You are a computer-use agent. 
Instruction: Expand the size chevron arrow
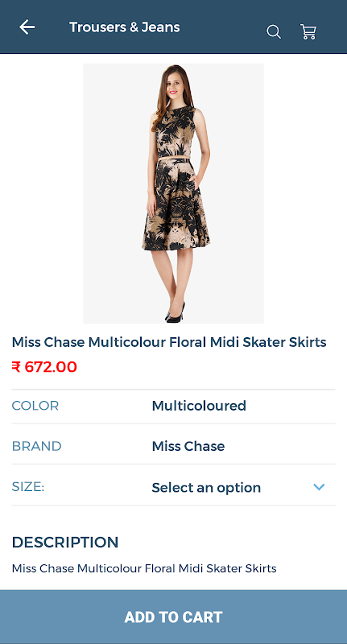319,487
